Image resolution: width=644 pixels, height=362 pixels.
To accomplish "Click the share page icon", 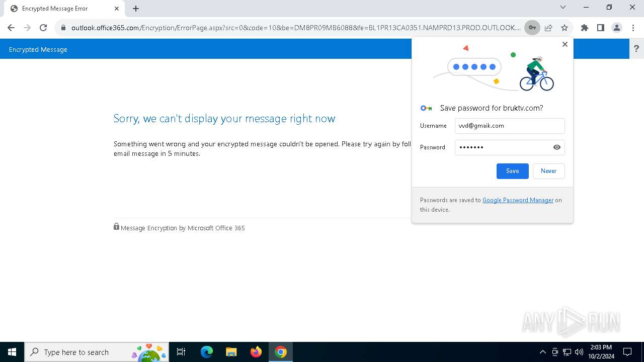I will click(548, 28).
